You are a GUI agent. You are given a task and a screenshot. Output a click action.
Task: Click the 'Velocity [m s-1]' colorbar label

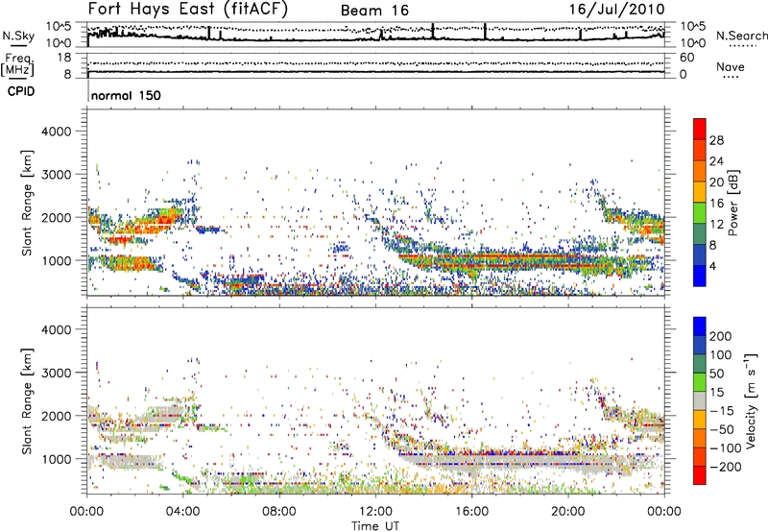pyautogui.click(x=751, y=400)
